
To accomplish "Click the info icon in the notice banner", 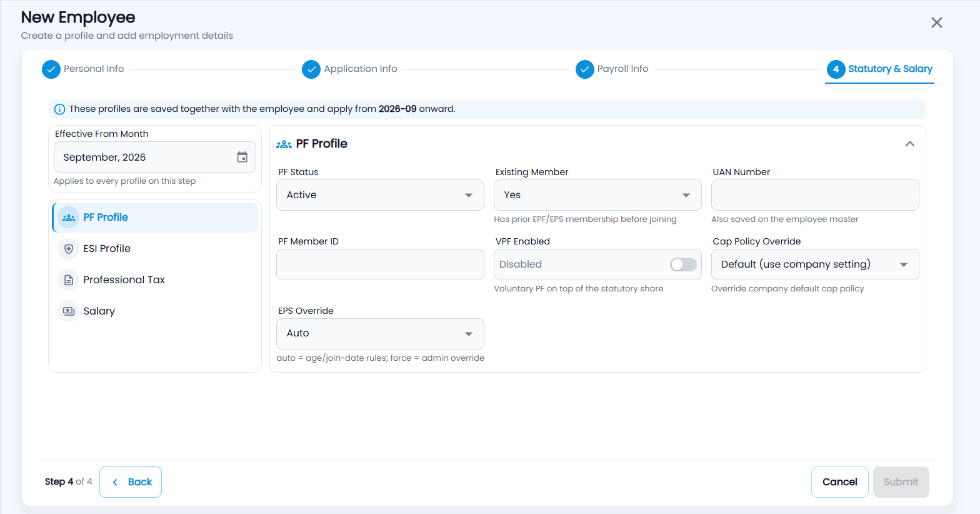I will pyautogui.click(x=59, y=109).
